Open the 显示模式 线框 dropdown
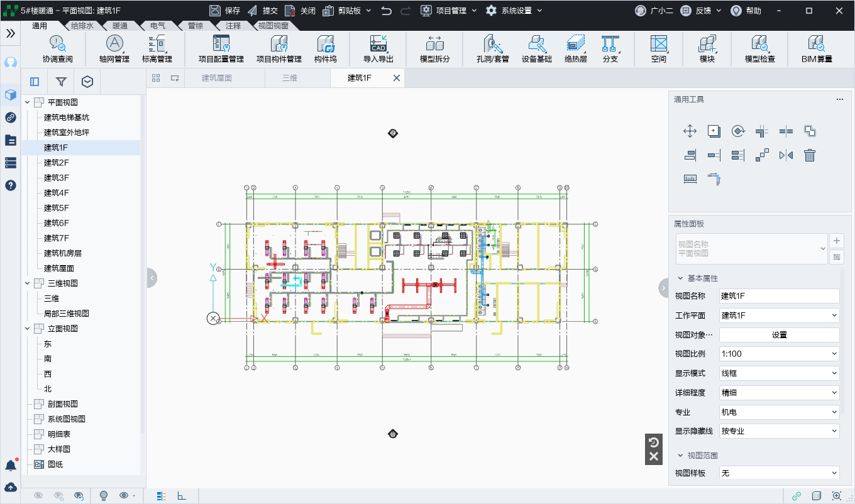This screenshot has height=504, width=855. pos(779,373)
